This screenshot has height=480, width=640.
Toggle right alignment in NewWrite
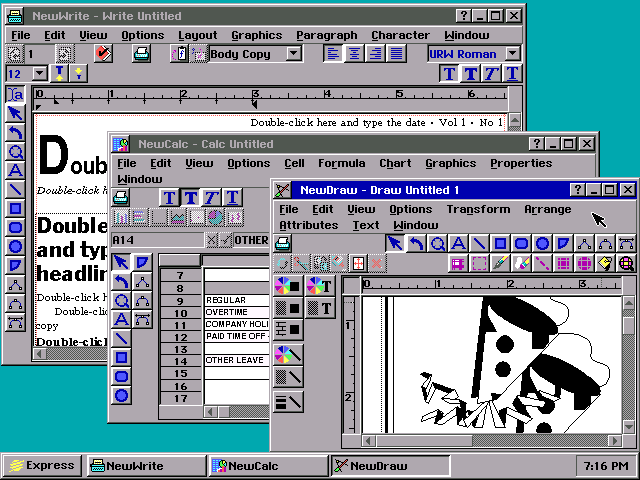pyautogui.click(x=375, y=53)
